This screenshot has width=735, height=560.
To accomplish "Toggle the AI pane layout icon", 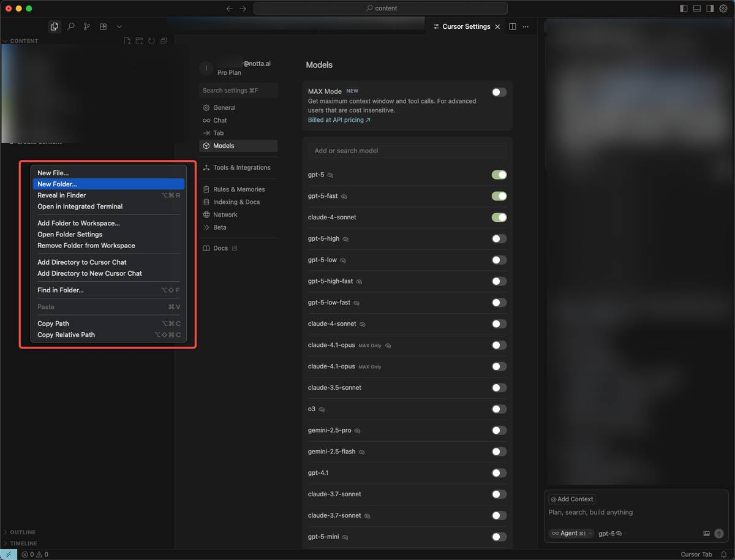I will (710, 9).
